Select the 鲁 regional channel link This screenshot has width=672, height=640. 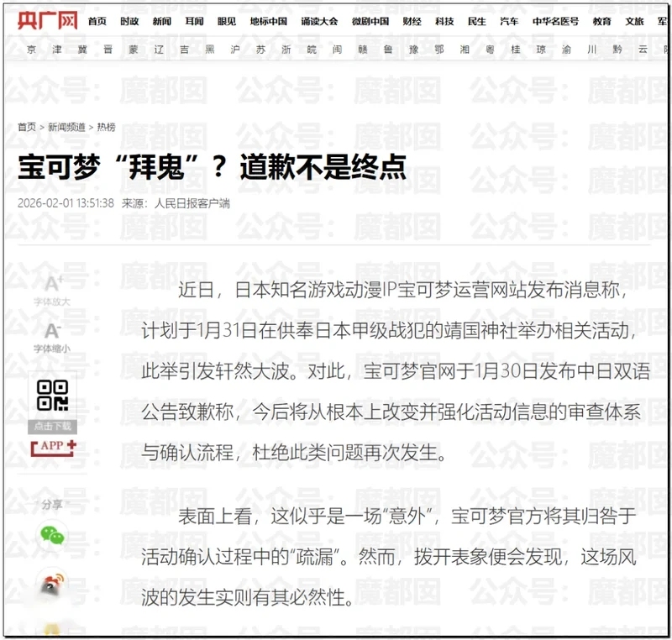click(388, 50)
